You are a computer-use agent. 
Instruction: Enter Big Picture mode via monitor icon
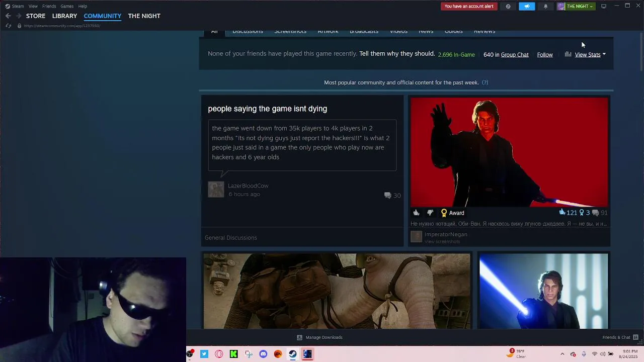(604, 6)
